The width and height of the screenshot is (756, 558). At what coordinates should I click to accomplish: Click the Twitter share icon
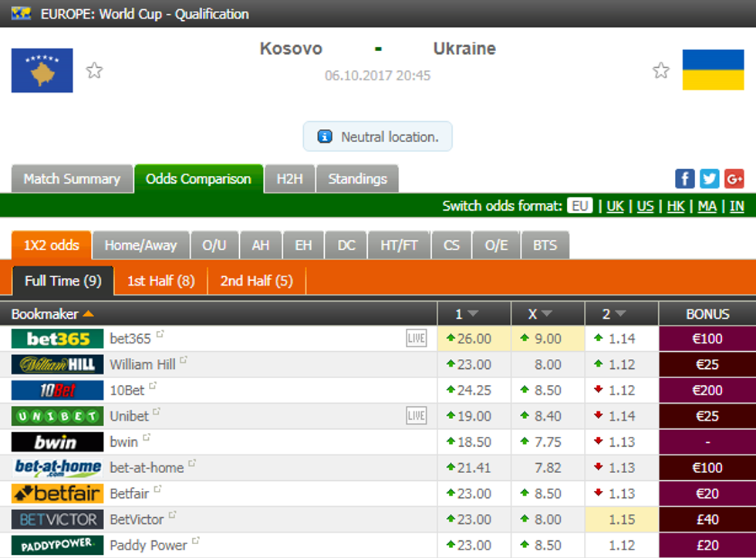click(709, 179)
